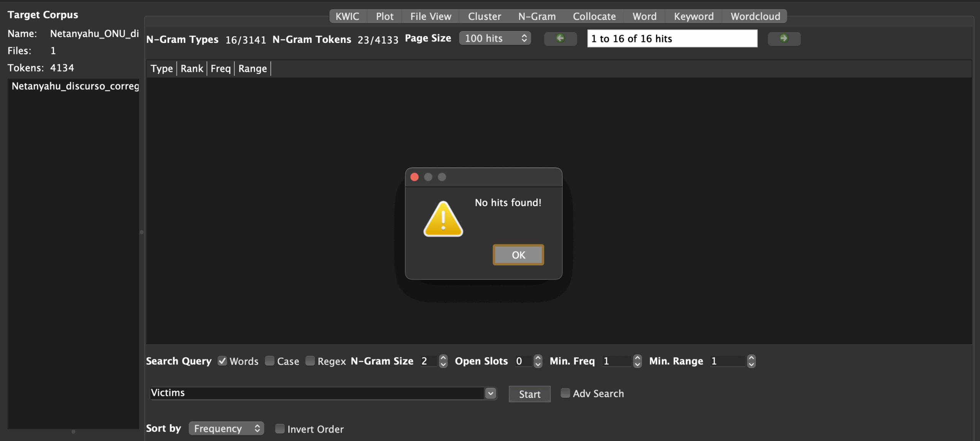Screen dimensions: 980x441
Task: Switch to the KWIC tab
Action: pos(347,16)
